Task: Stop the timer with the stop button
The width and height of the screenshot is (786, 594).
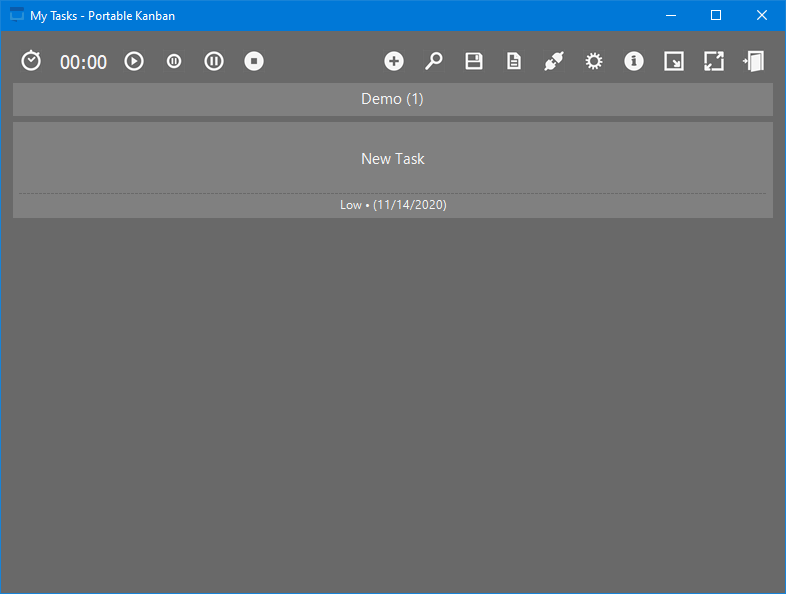Action: click(x=254, y=61)
